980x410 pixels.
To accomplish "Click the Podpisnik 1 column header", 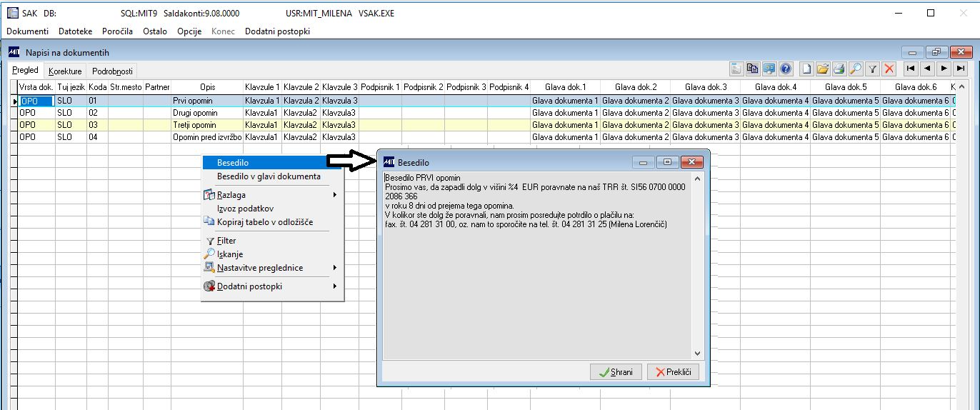I will pos(380,87).
